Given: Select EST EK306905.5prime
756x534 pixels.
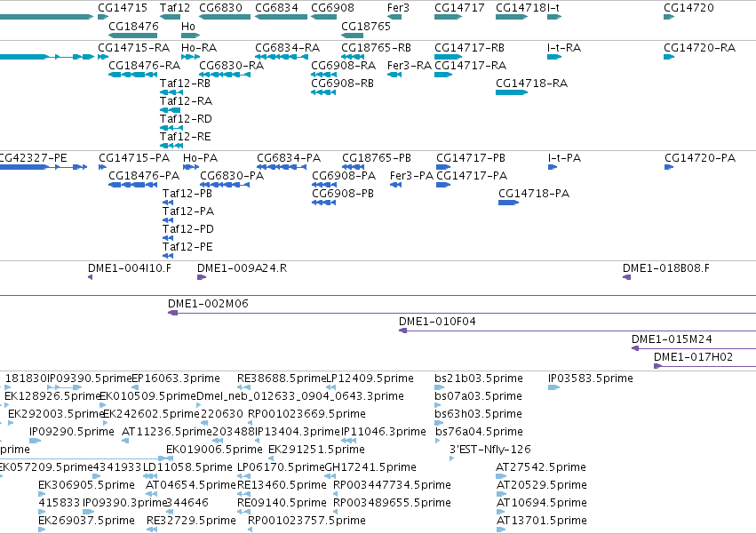Looking at the screenshot, I should coord(86,485).
